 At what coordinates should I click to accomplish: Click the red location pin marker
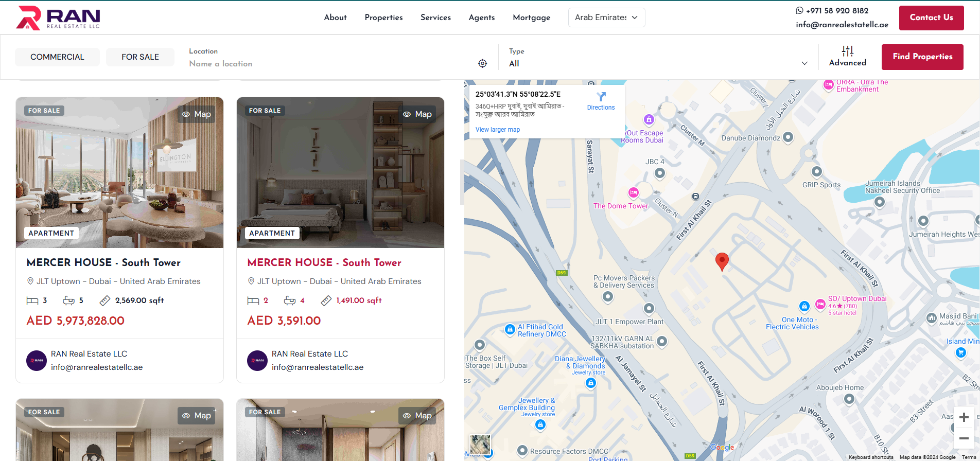pyautogui.click(x=722, y=261)
